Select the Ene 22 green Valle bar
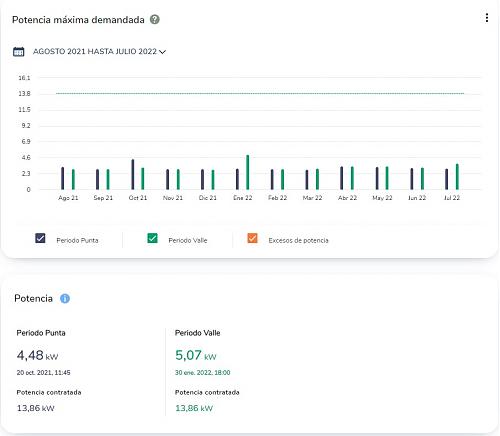Image resolution: width=500 pixels, height=436 pixels. coord(248,172)
